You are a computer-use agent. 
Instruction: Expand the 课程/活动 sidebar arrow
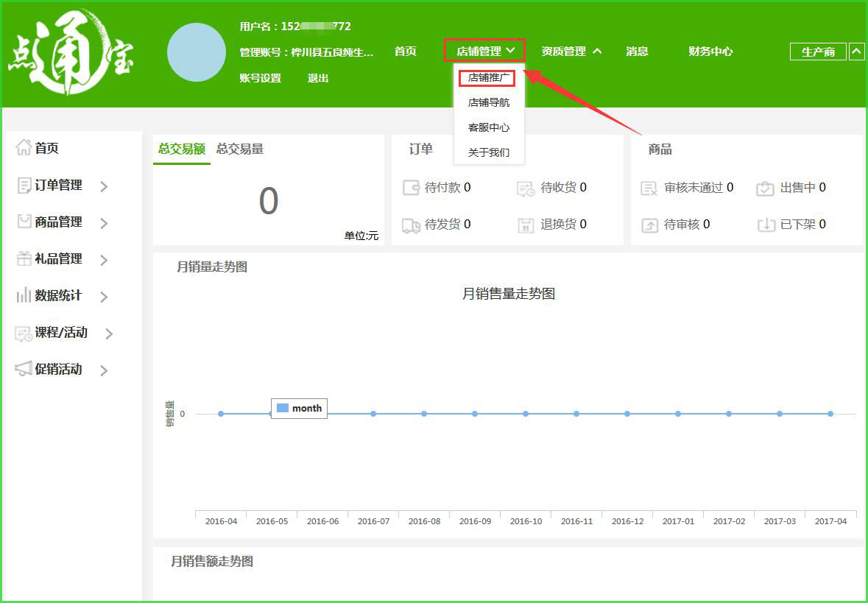[x=109, y=334]
